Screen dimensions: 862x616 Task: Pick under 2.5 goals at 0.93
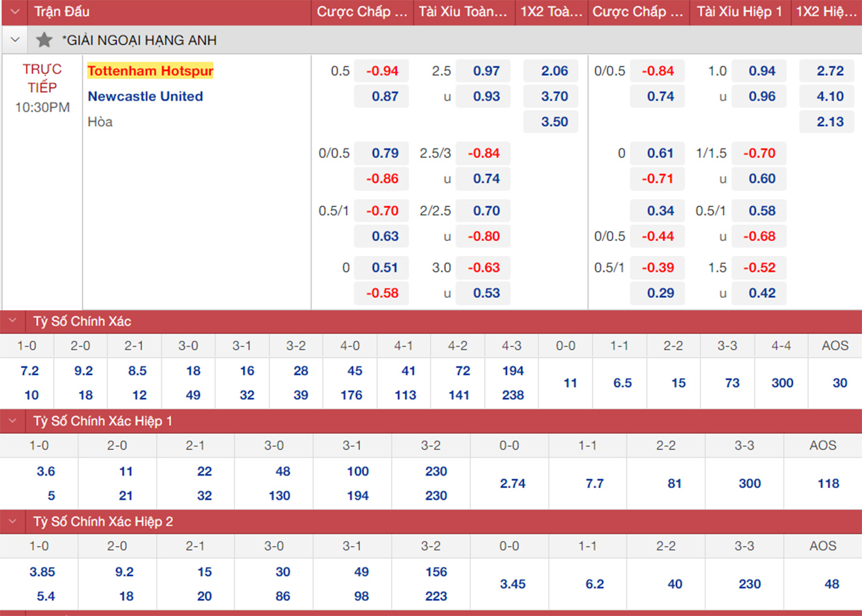pos(483,97)
